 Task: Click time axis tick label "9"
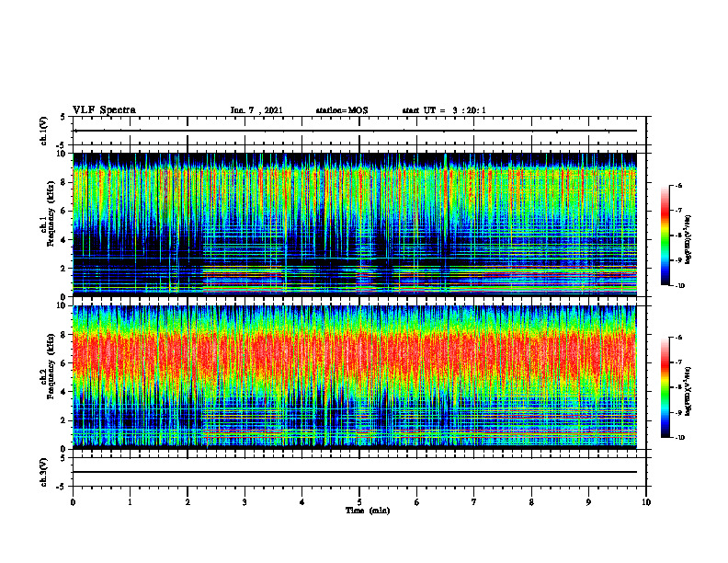[588, 502]
